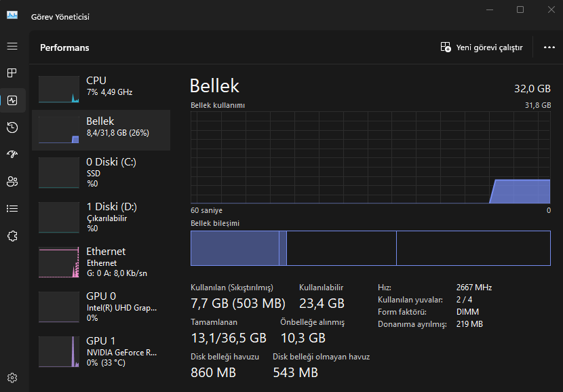Image resolution: width=563 pixels, height=392 pixels.
Task: Select the Performance page icon
Action: click(12, 100)
